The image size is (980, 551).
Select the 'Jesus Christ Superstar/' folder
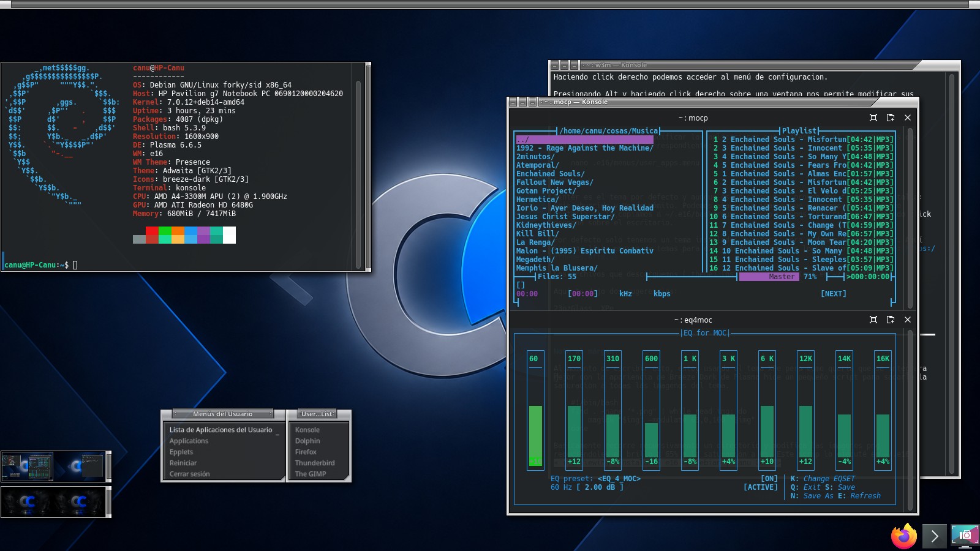[565, 217]
